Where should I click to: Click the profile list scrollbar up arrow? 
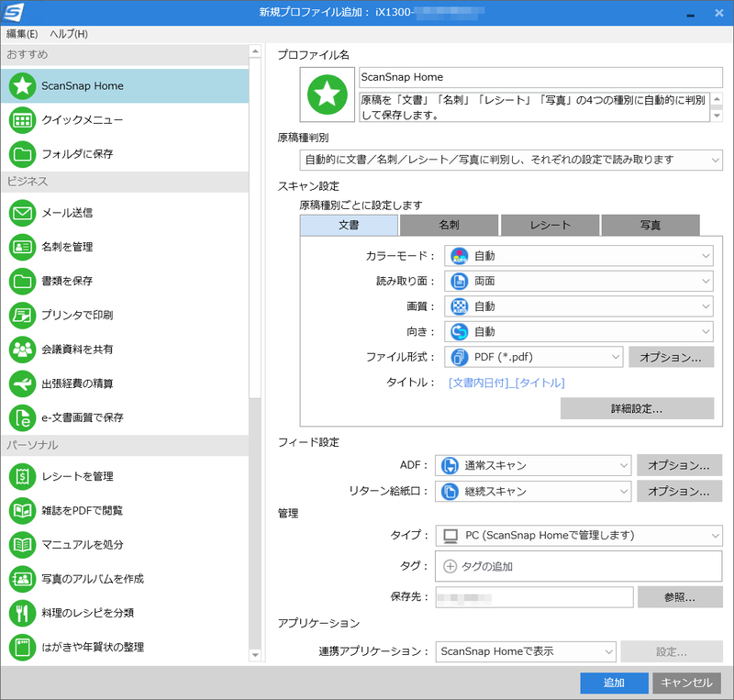[255, 51]
